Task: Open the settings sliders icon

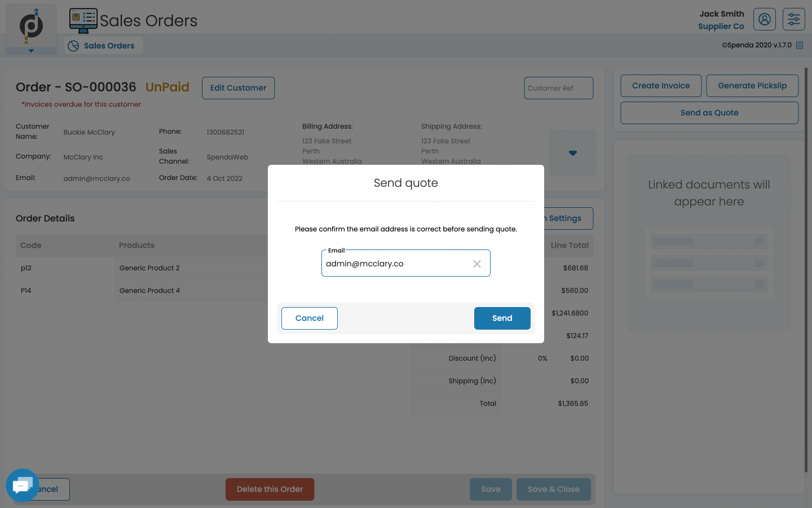Action: pos(794,20)
